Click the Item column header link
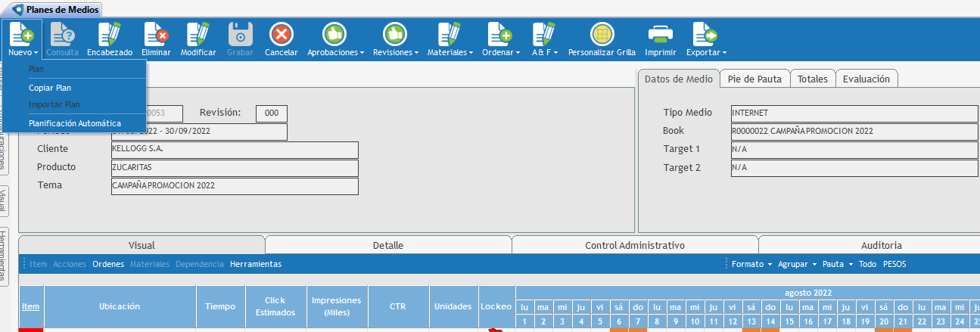 click(x=31, y=306)
